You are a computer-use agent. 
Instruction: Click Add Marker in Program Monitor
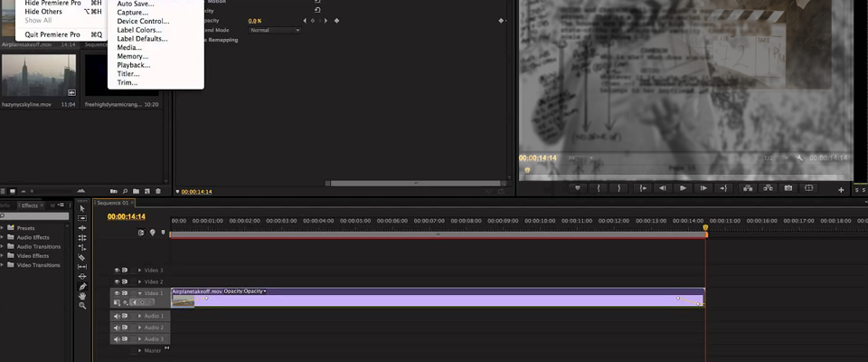pos(578,188)
